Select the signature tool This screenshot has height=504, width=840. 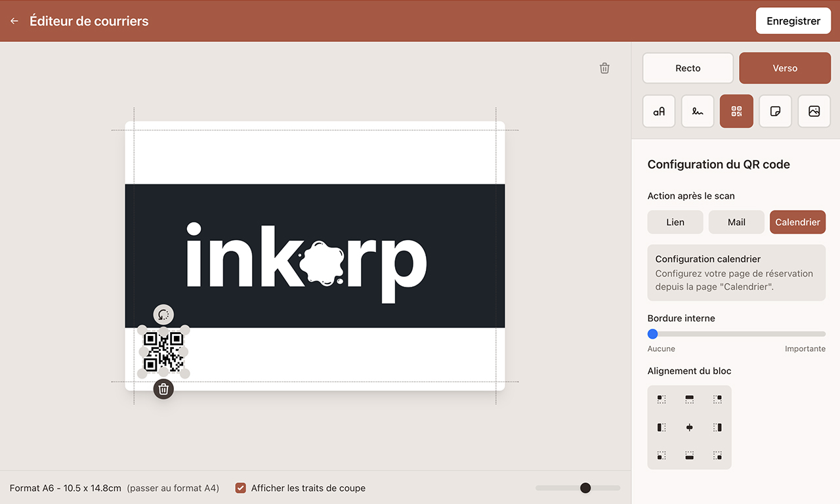698,112
